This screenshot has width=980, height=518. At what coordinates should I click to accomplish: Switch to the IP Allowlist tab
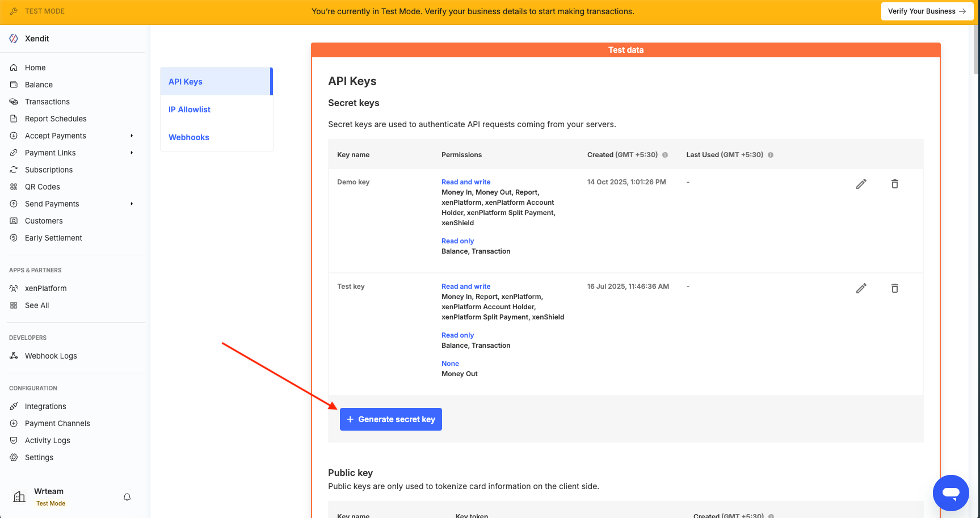click(190, 110)
